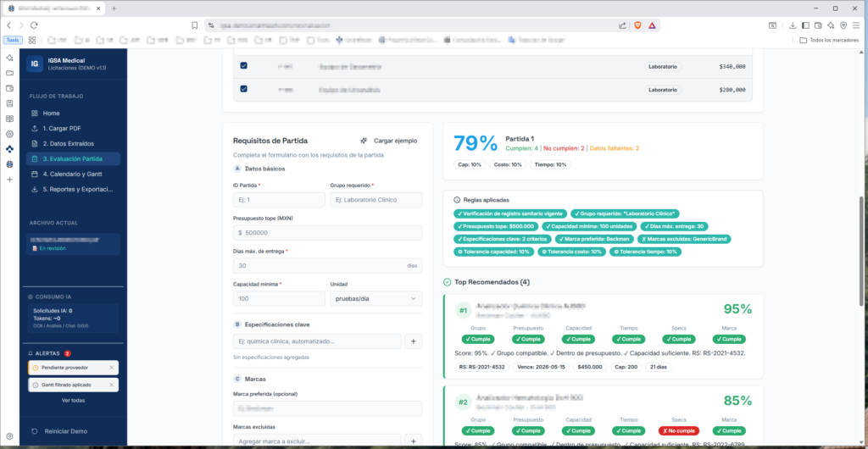Close the 'Gantt filtrado aplicado' alert
The height and width of the screenshot is (449, 868).
(111, 385)
